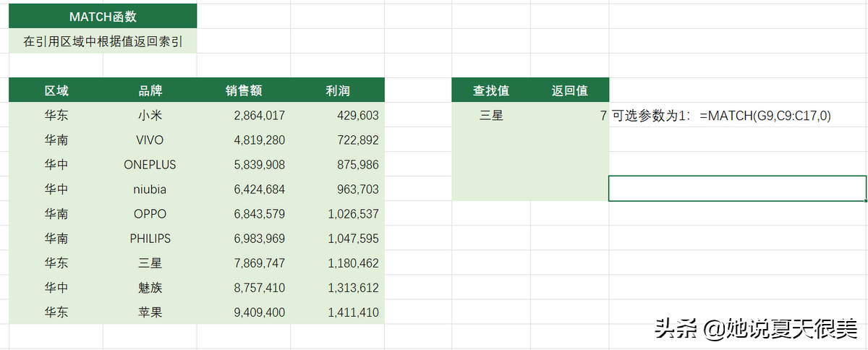The width and height of the screenshot is (868, 350).
Task: Click the =MATCH(G9,C9:C17,0) formula text
Action: (765, 115)
